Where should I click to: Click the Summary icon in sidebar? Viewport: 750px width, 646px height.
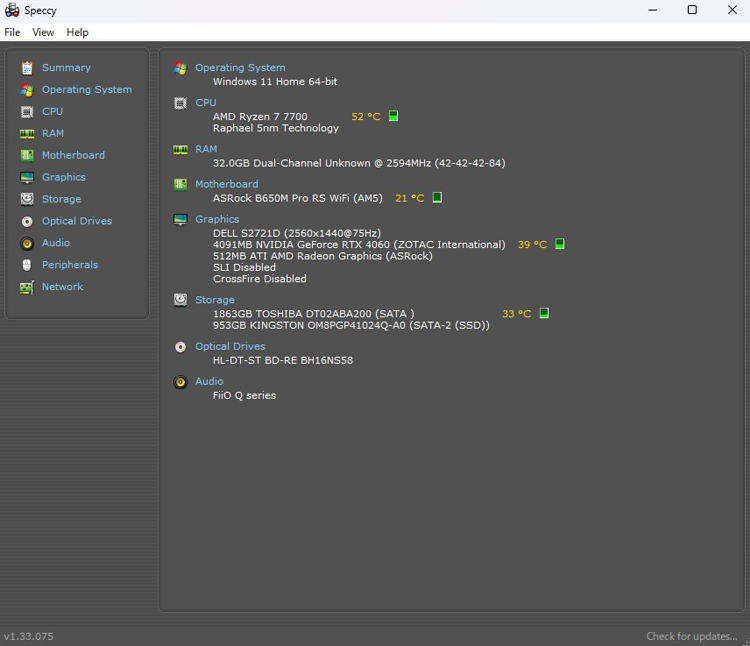pyautogui.click(x=27, y=68)
